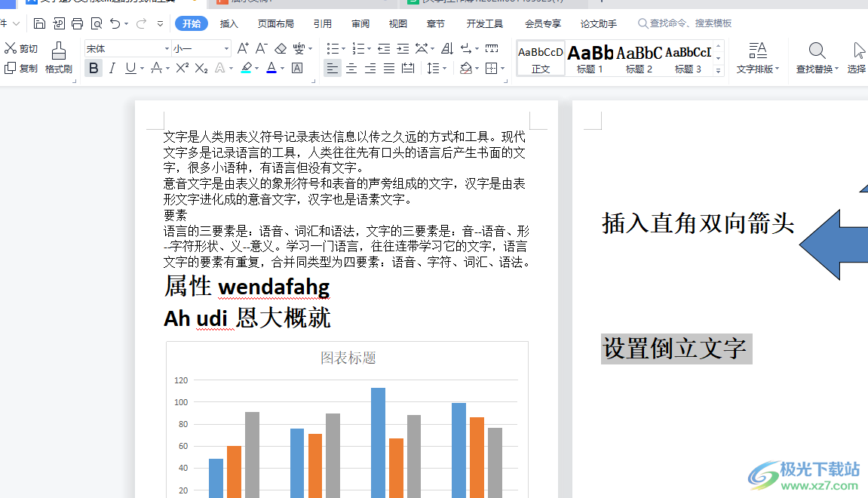The height and width of the screenshot is (498, 868).
Task: Activate the Format Painter (格式刷)
Action: click(59, 58)
